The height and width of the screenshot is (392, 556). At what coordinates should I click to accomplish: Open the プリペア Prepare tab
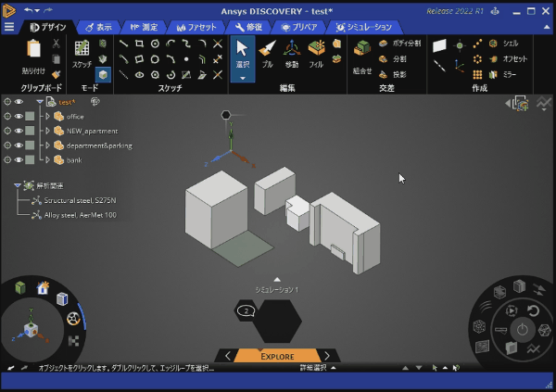299,27
